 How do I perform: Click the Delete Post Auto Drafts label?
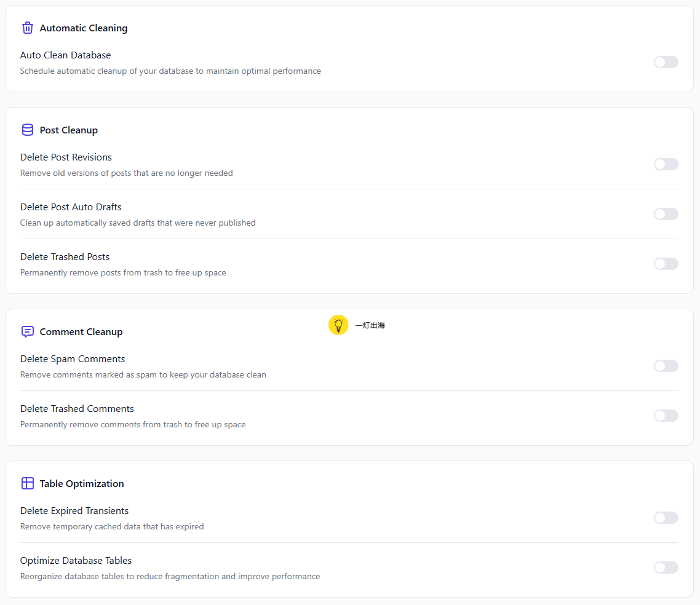click(x=71, y=207)
